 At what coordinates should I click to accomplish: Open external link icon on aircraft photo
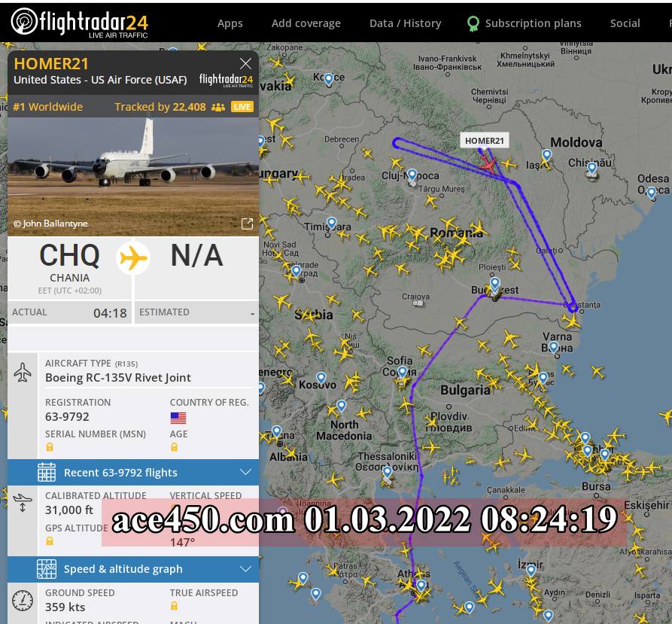(247, 224)
